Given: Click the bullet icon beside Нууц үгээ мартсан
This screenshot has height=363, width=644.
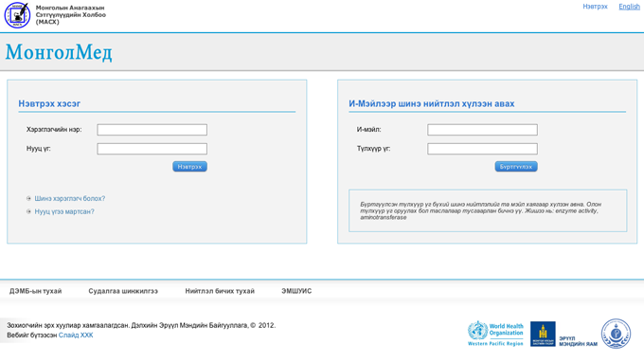Looking at the screenshot, I should click(x=28, y=211).
